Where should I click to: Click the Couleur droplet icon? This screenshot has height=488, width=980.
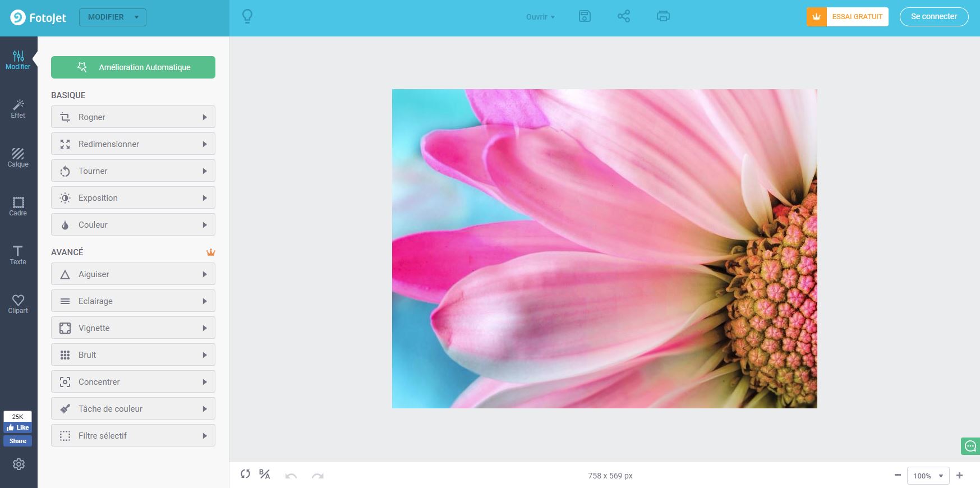65,225
